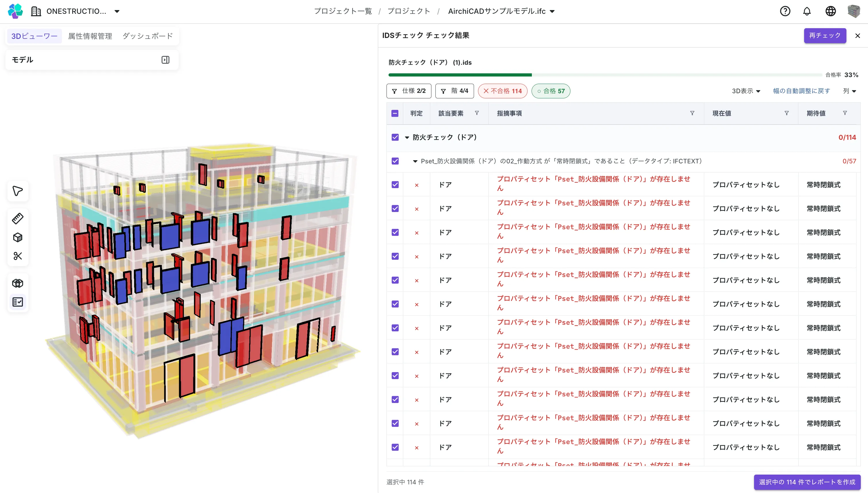This screenshot has width=868, height=493.
Task: Click the app logo in the header
Action: (15, 11)
